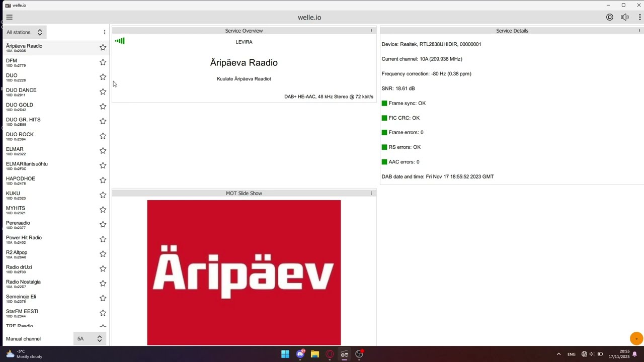644x362 pixels.
Task: Click the star next to KUKU
Action: click(x=103, y=195)
